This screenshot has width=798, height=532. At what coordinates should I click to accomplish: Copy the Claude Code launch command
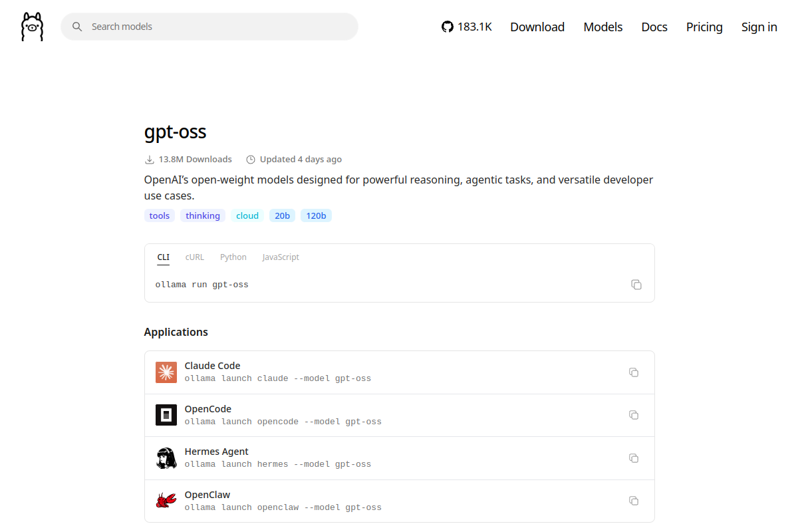[634, 372]
